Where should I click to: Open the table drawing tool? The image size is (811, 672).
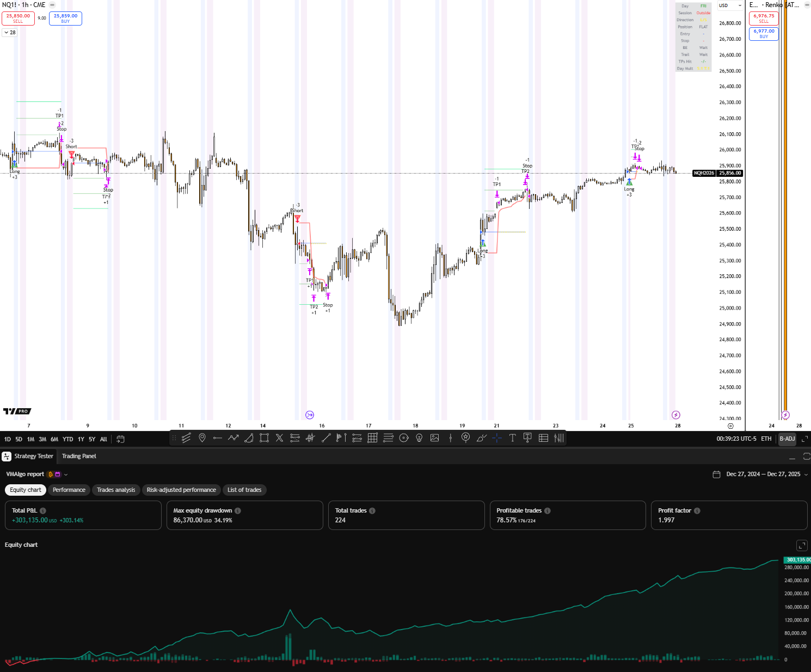pyautogui.click(x=543, y=438)
